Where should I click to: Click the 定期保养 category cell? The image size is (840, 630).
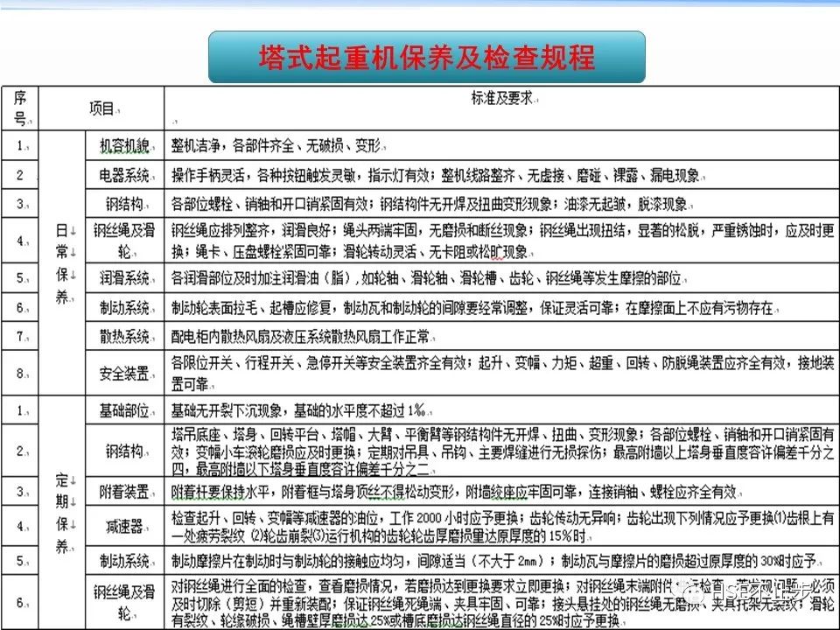pos(62,513)
